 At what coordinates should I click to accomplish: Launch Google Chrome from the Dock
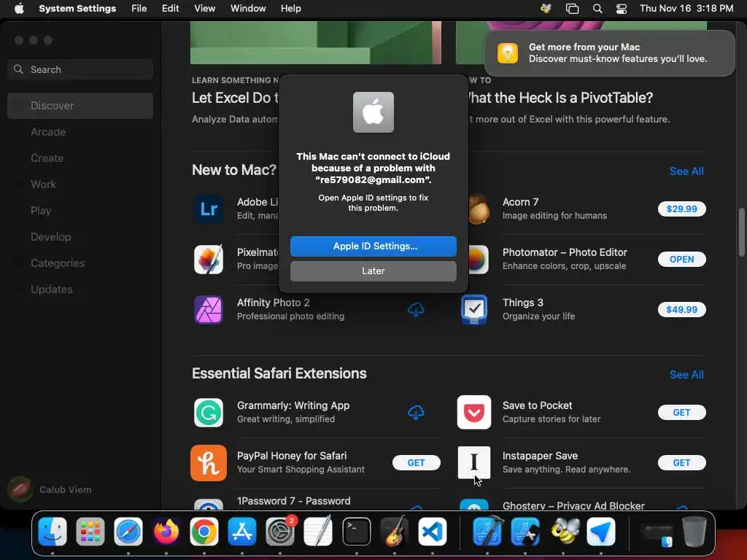204,532
